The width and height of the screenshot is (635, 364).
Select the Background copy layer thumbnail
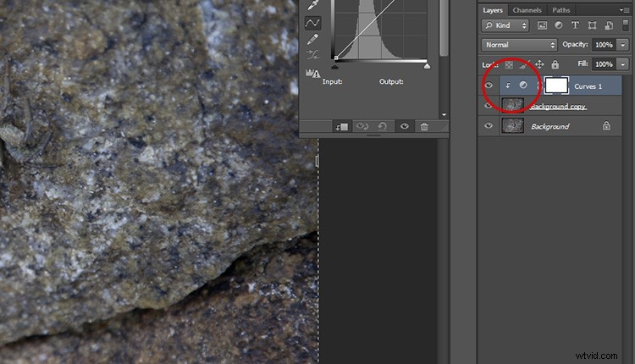[513, 105]
